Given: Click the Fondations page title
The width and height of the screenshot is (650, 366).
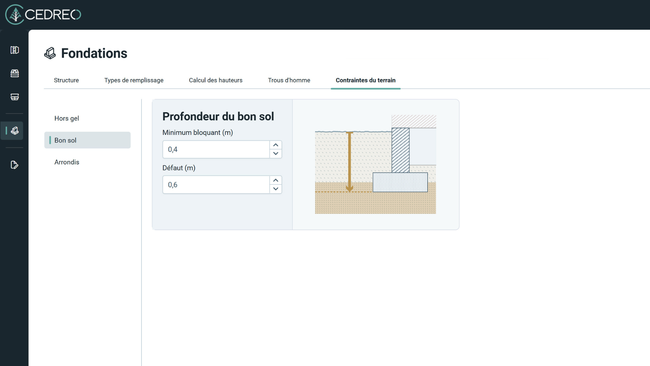Looking at the screenshot, I should tap(94, 53).
